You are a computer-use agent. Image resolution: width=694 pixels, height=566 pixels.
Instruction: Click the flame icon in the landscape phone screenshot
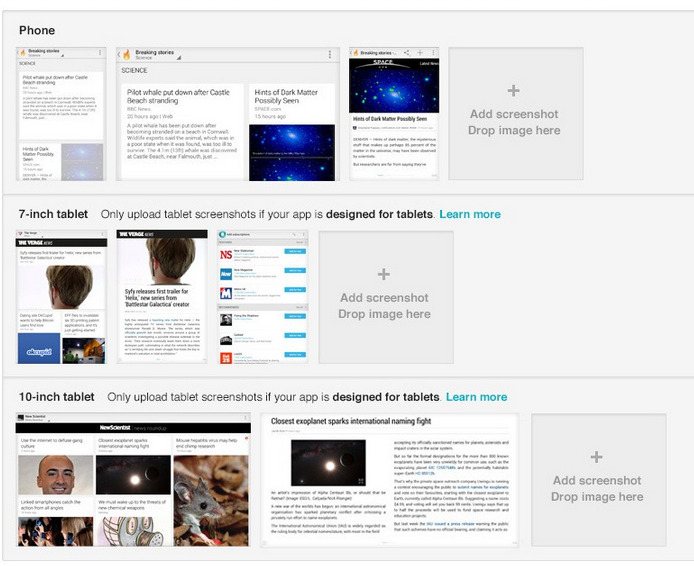(126, 54)
